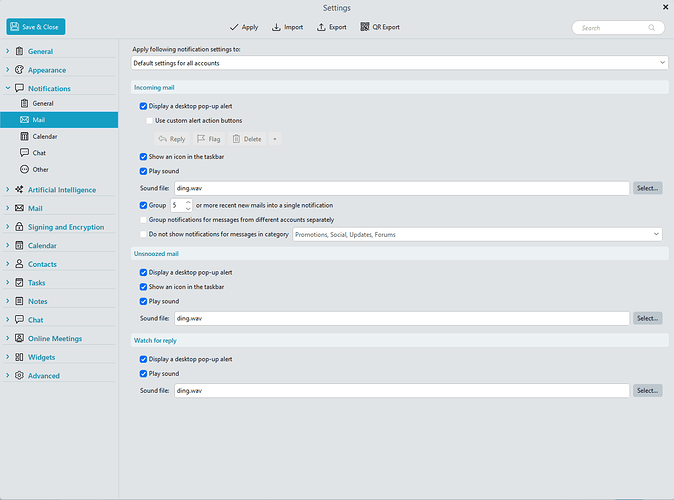Open the plus dropdown next to Delete button
This screenshot has width=674, height=500.
click(x=275, y=139)
